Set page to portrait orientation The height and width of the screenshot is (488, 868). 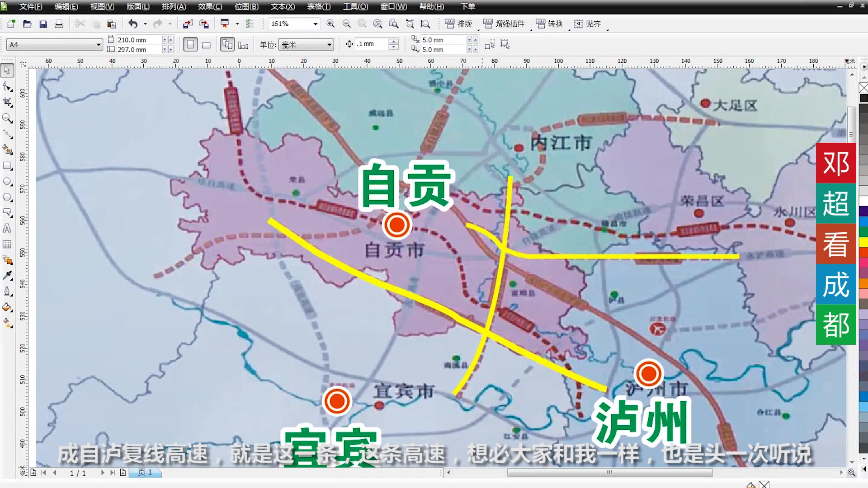tap(190, 44)
